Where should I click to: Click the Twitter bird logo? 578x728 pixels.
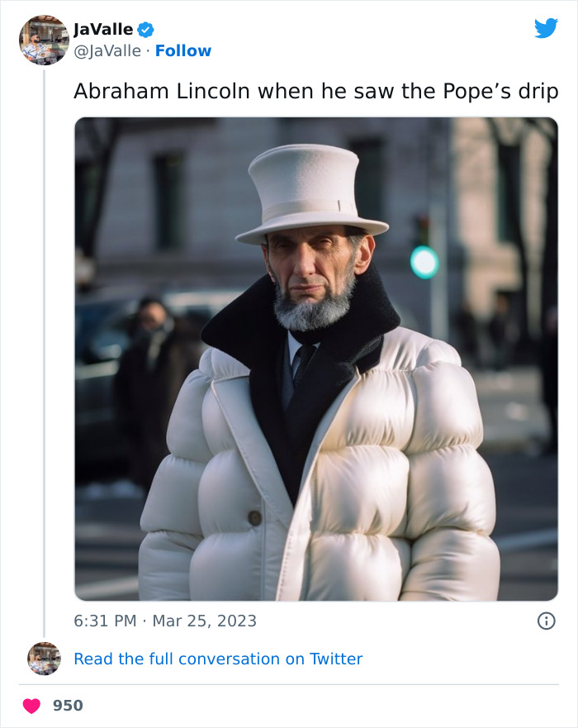(x=546, y=28)
